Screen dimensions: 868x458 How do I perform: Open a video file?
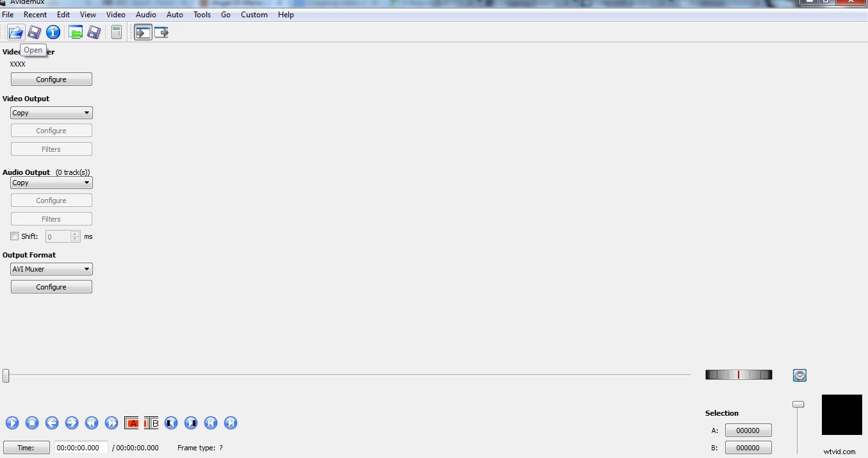click(x=15, y=32)
